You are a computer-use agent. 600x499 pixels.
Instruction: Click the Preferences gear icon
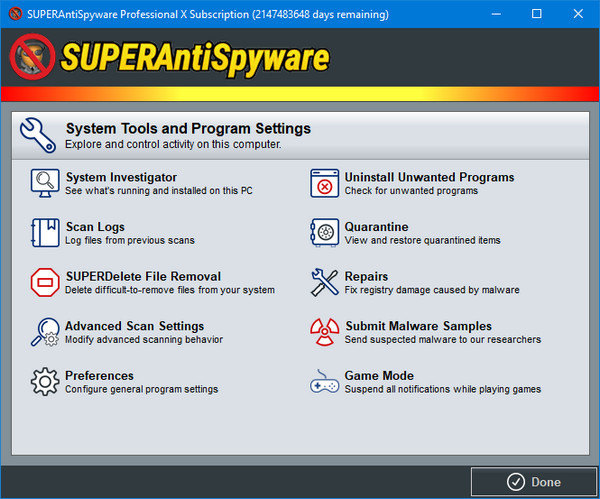[x=45, y=382]
